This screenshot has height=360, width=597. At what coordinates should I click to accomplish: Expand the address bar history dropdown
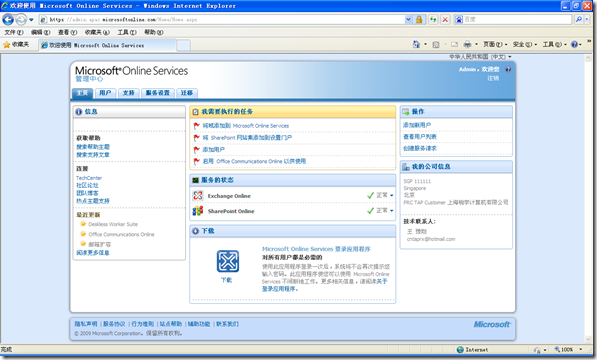coord(408,19)
